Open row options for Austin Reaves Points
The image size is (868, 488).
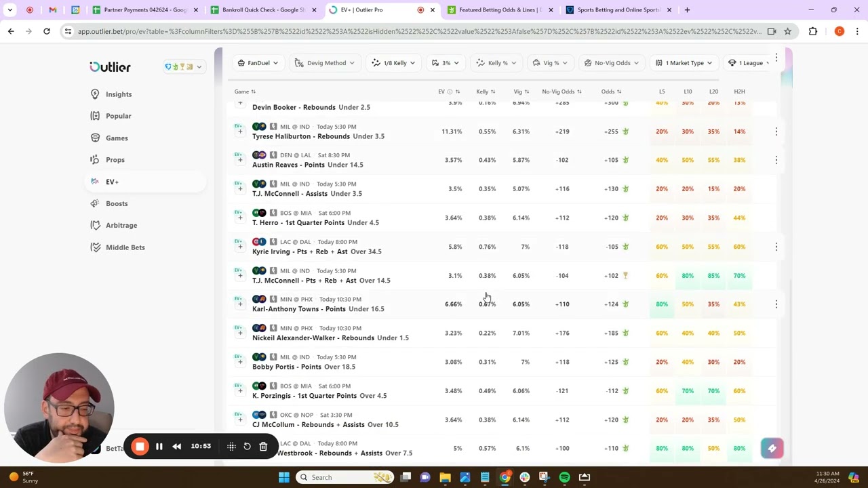click(776, 160)
